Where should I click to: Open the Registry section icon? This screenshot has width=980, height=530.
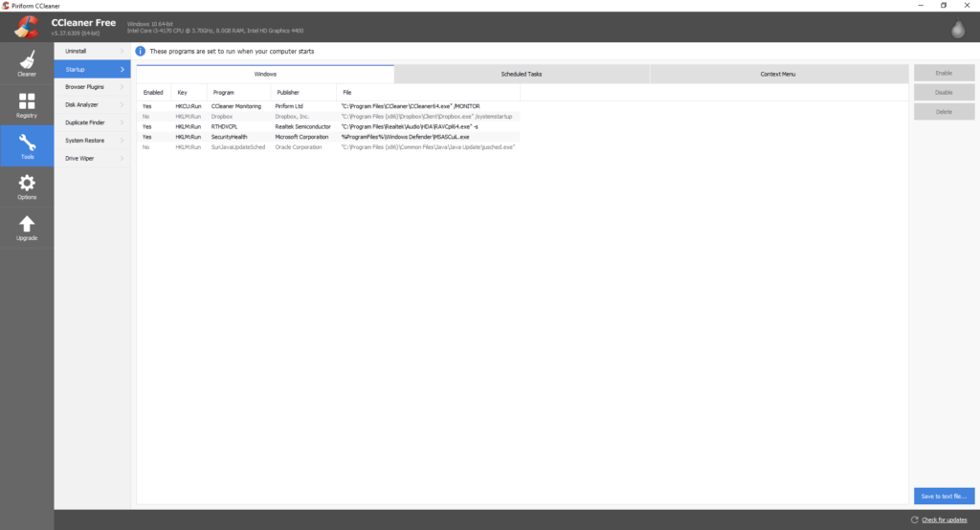click(x=27, y=102)
